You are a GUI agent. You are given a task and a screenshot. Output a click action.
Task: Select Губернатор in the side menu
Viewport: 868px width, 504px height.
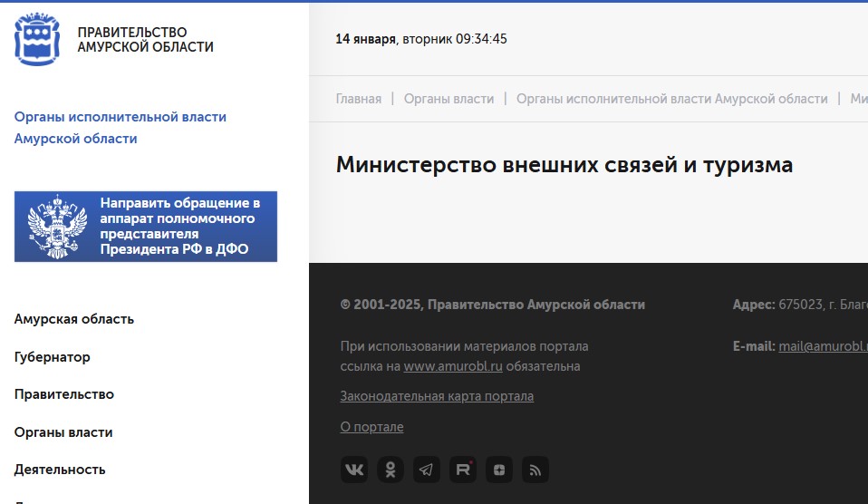53,357
